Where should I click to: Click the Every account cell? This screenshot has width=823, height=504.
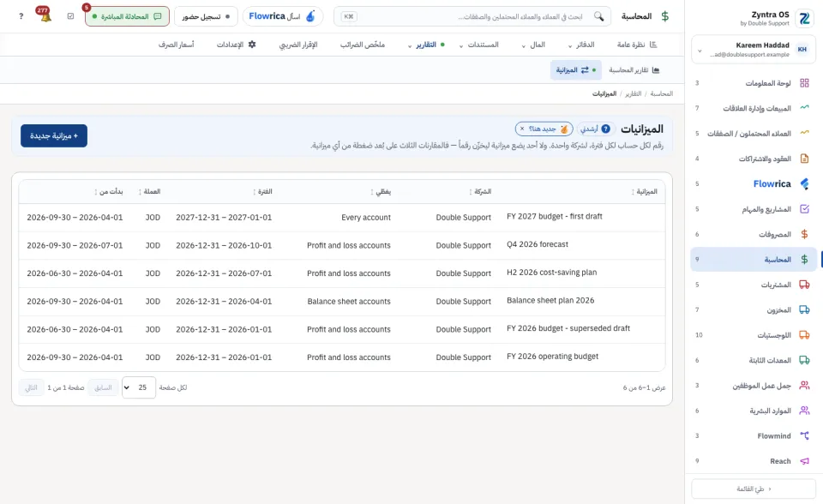pyautogui.click(x=366, y=218)
